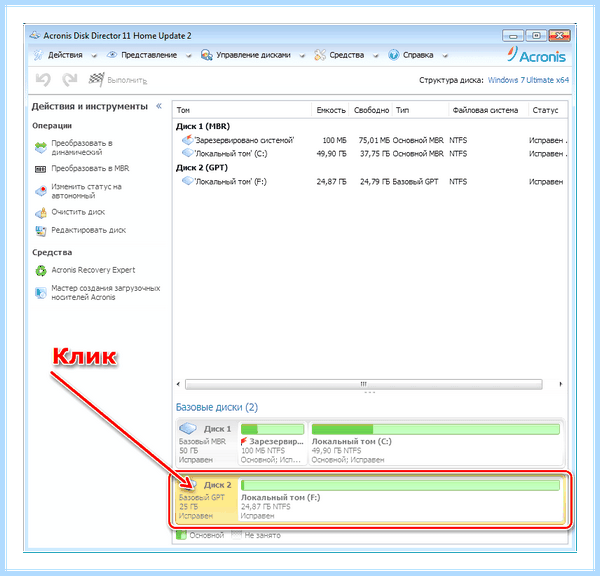This screenshot has height=576, width=600.
Task: Click the Локальный том (F:) volume icon in list
Action: [187, 181]
